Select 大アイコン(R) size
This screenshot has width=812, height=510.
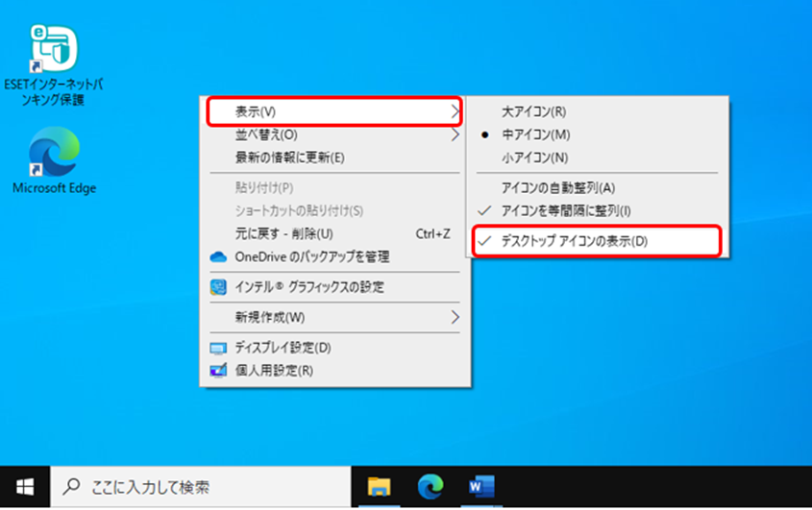(598, 111)
